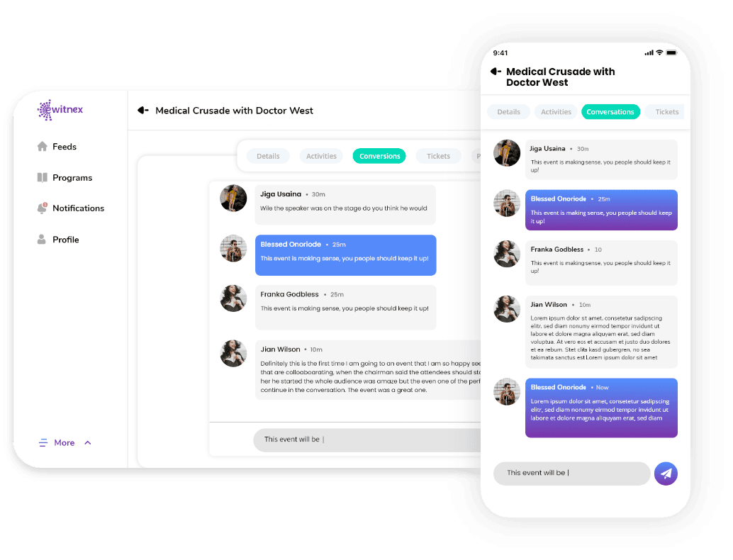The height and width of the screenshot is (560, 733).
Task: Select mobile Activities tab
Action: pyautogui.click(x=556, y=112)
